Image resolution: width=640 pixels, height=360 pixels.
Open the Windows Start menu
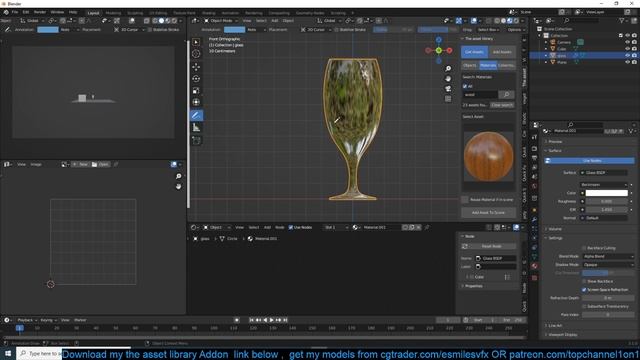tap(8, 353)
